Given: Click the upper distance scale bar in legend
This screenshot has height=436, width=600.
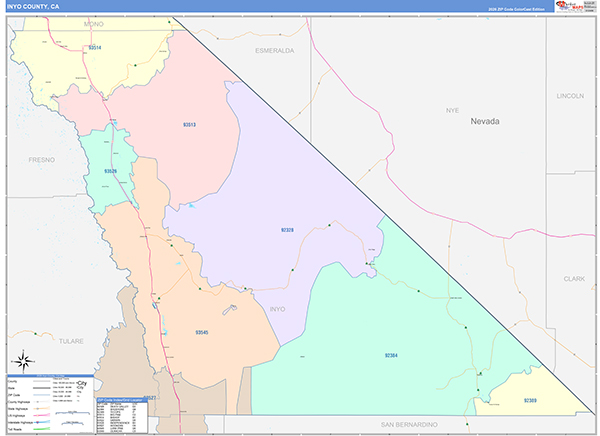Looking at the screenshot, I should (72, 413).
